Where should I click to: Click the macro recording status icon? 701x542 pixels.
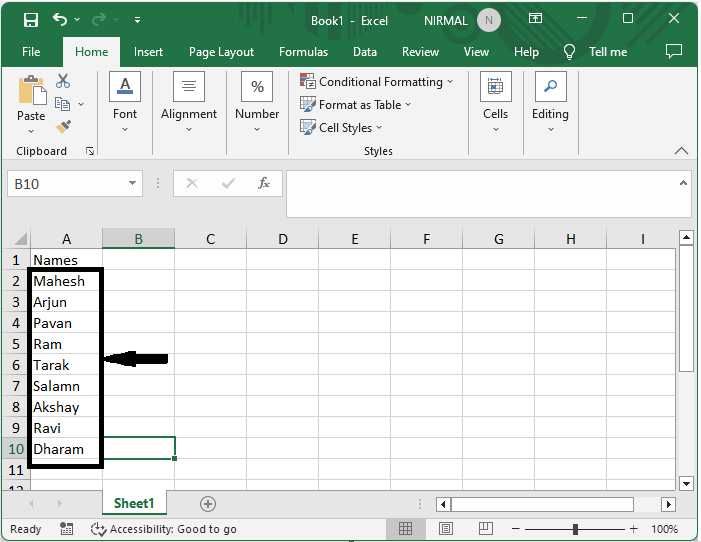click(x=67, y=529)
